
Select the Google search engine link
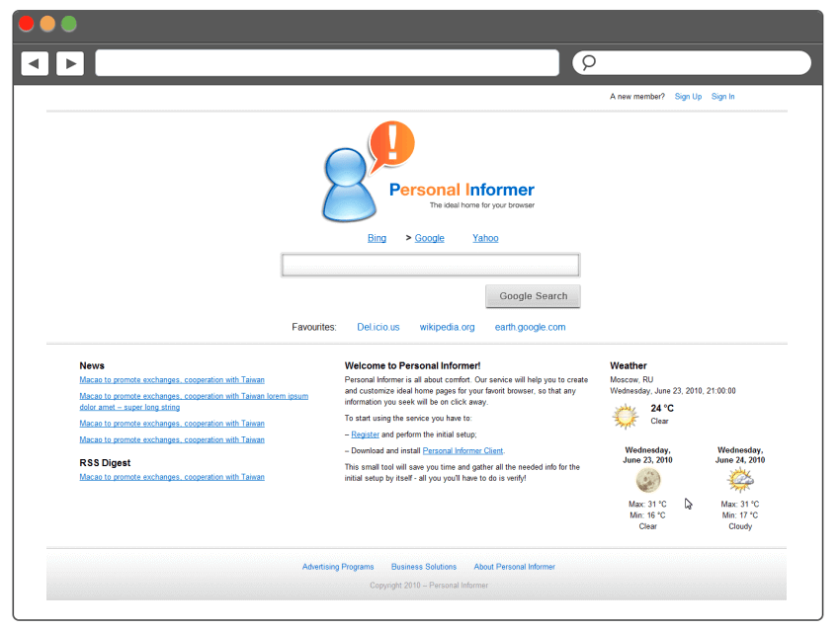[x=429, y=238]
